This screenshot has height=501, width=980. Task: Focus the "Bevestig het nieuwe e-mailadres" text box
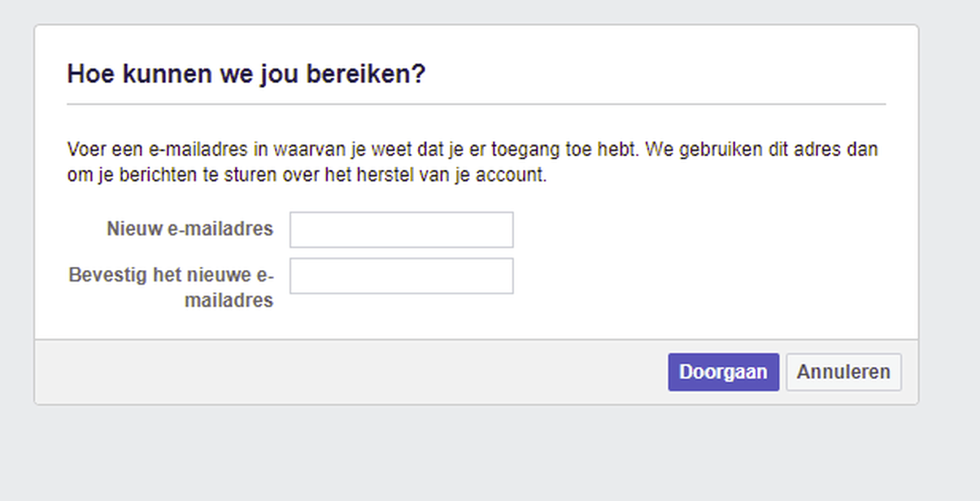point(401,276)
